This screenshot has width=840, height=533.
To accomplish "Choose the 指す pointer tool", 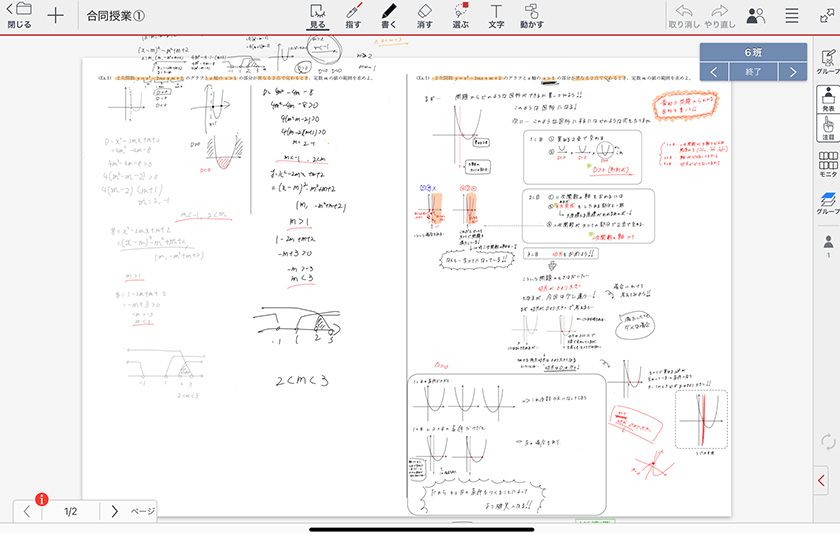I will pyautogui.click(x=353, y=16).
